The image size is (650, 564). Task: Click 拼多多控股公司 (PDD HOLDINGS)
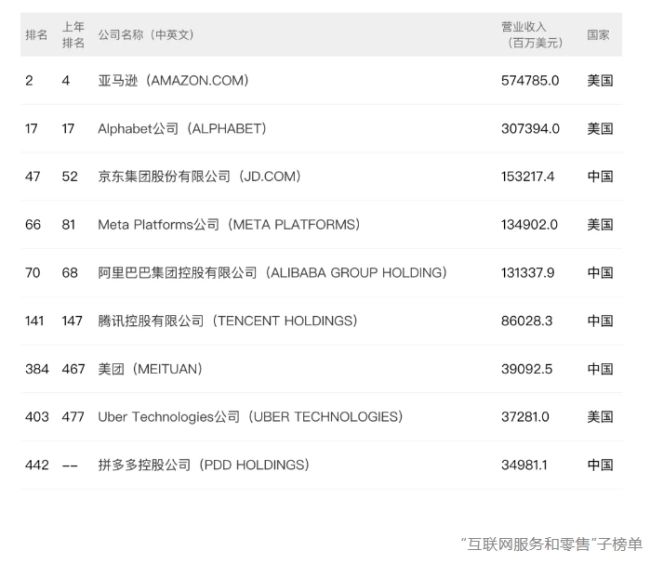point(203,465)
